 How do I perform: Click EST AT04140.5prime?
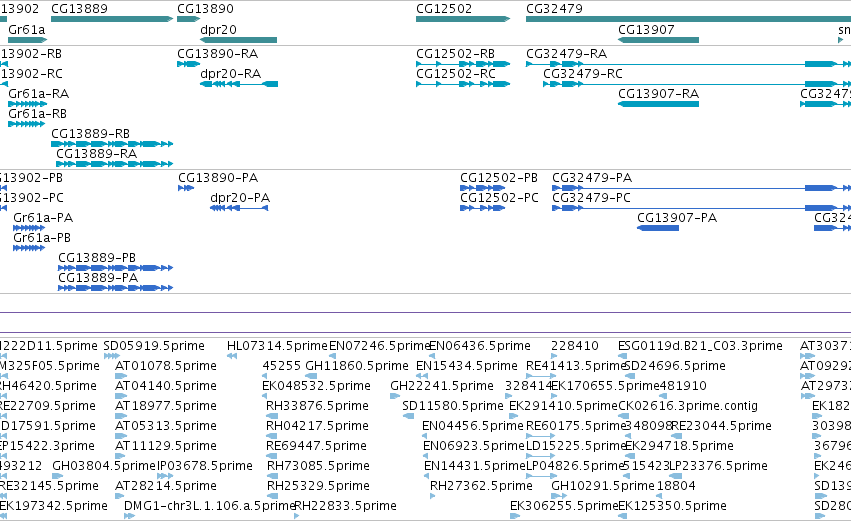pyautogui.click(x=166, y=386)
